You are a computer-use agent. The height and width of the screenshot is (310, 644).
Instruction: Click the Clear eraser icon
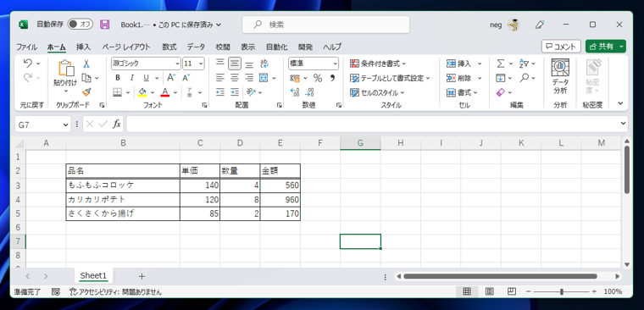click(x=500, y=92)
